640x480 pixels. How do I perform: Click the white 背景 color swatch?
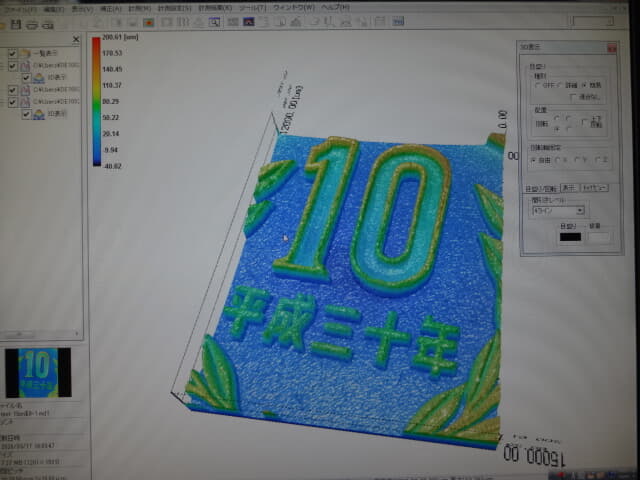(x=599, y=237)
